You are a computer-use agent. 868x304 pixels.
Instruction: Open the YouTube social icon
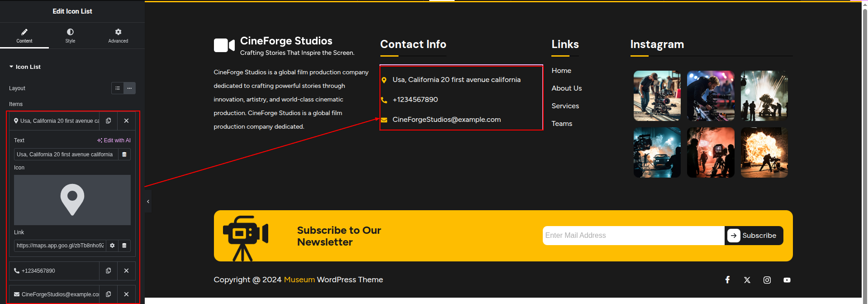tap(787, 280)
